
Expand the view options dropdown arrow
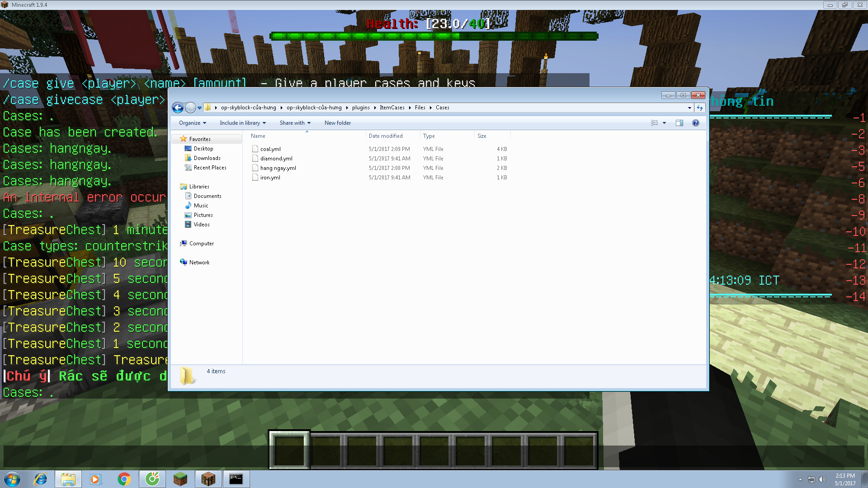tap(664, 123)
